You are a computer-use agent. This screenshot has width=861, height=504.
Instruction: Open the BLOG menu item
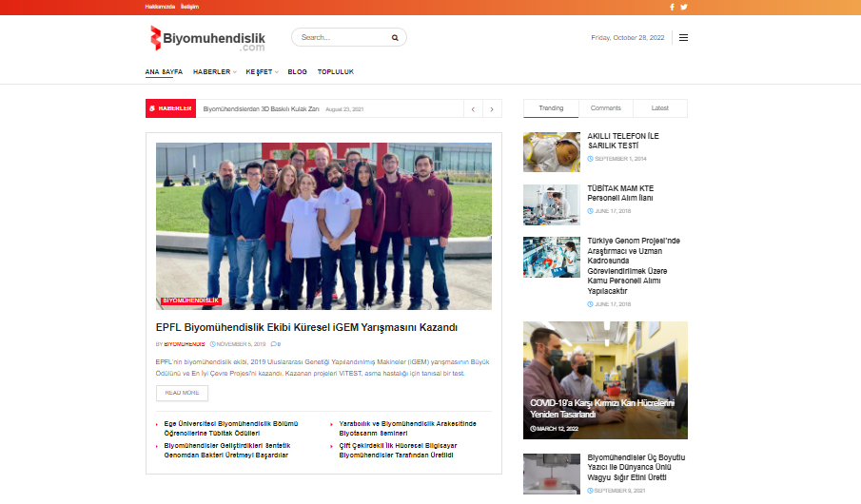coord(297,72)
